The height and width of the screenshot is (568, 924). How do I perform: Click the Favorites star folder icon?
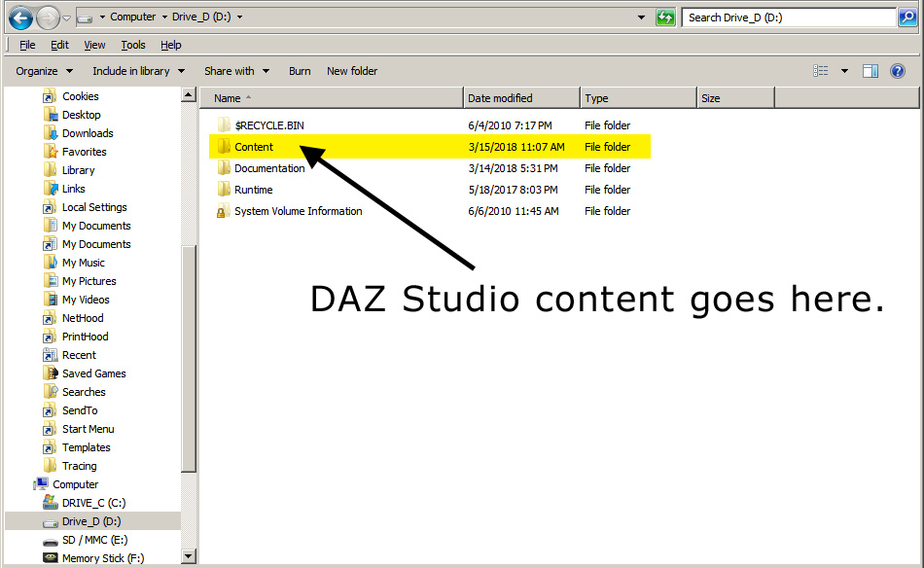[x=50, y=152]
